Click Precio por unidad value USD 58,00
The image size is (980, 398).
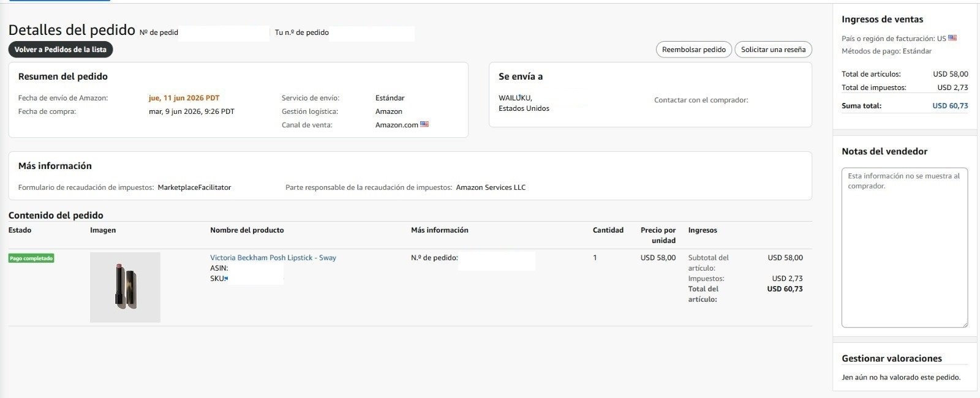click(658, 258)
